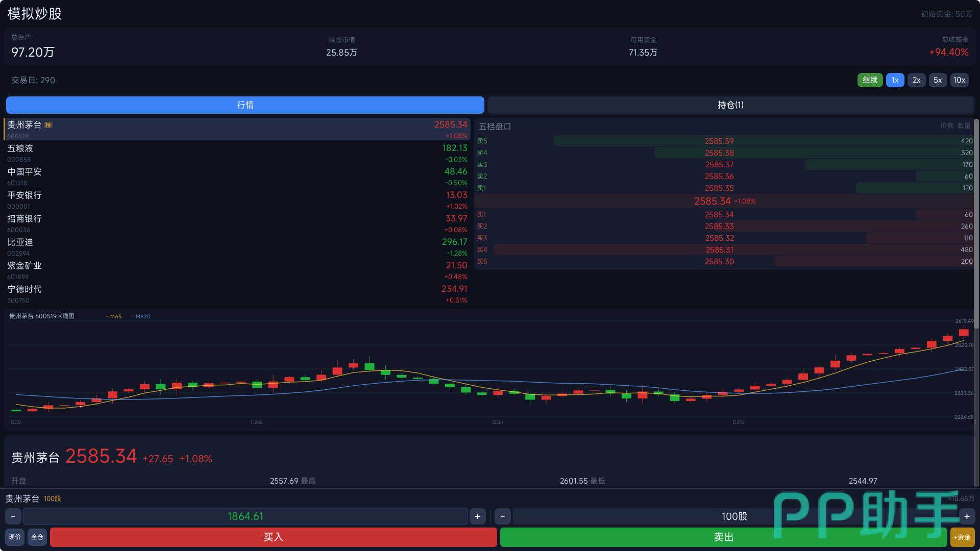
Task: Increase the order price with plus button
Action: click(x=477, y=516)
